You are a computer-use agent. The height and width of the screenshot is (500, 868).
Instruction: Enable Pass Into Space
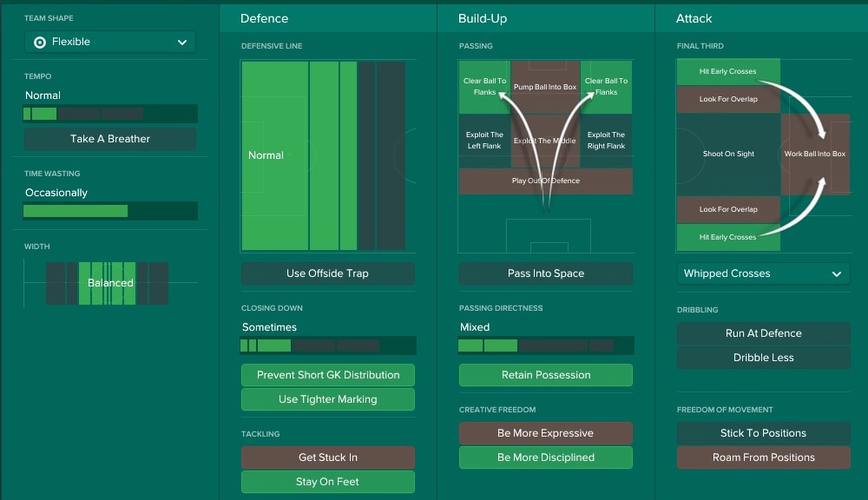(x=545, y=273)
